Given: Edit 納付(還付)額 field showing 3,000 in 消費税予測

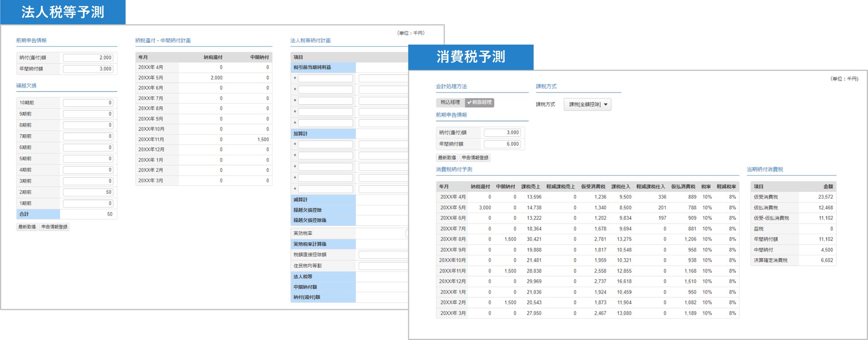Looking at the screenshot, I should [x=502, y=133].
